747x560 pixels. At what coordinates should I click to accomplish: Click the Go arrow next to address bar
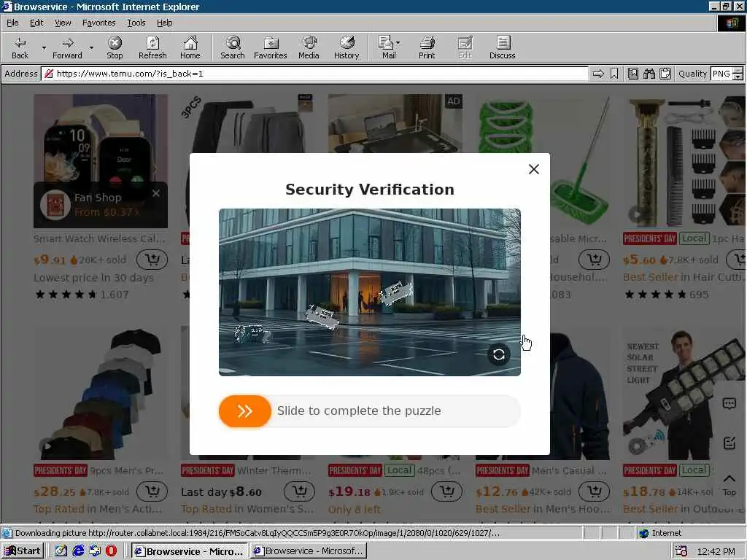click(598, 74)
